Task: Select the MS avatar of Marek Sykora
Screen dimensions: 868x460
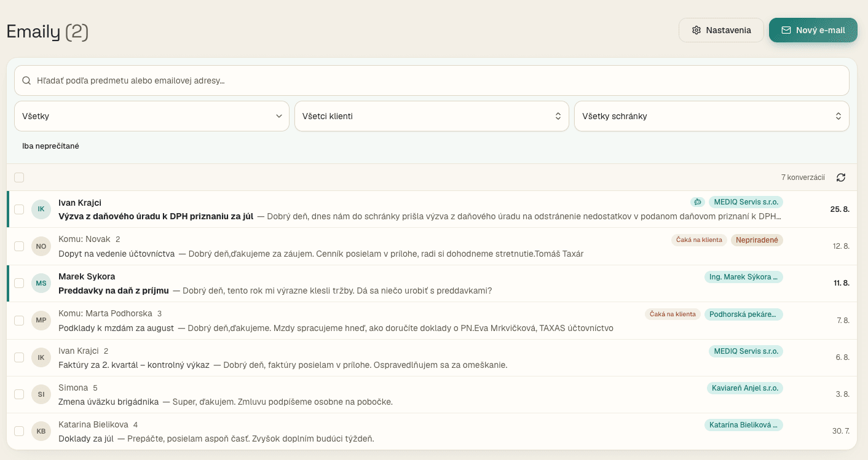Action: (x=41, y=283)
